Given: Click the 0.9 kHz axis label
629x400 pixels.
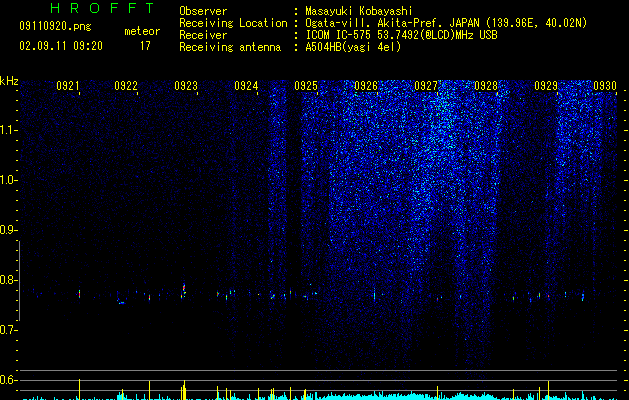Looking at the screenshot, I should 8,230.
